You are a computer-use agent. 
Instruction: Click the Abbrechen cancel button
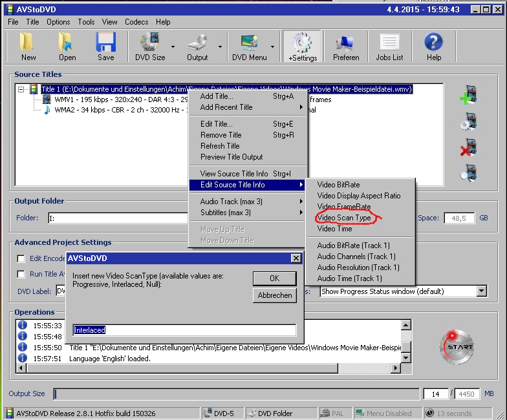coord(274,295)
